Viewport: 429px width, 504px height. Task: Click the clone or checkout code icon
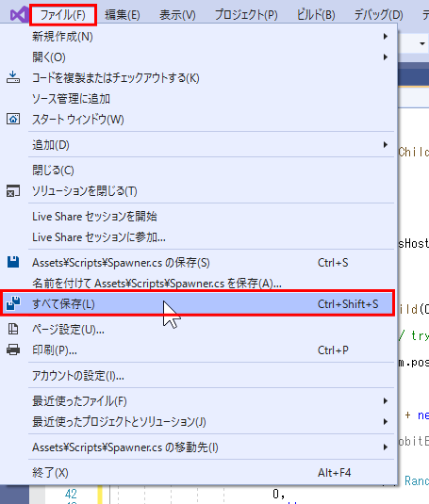pos(13,77)
